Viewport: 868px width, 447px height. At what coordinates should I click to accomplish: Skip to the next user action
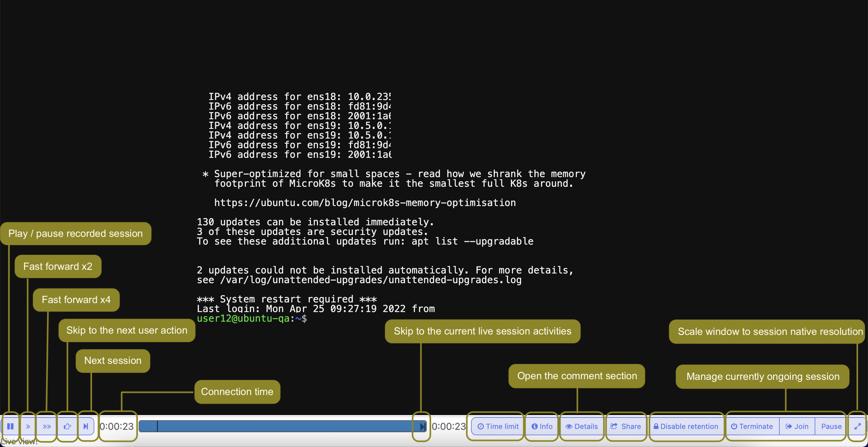pyautogui.click(x=68, y=427)
